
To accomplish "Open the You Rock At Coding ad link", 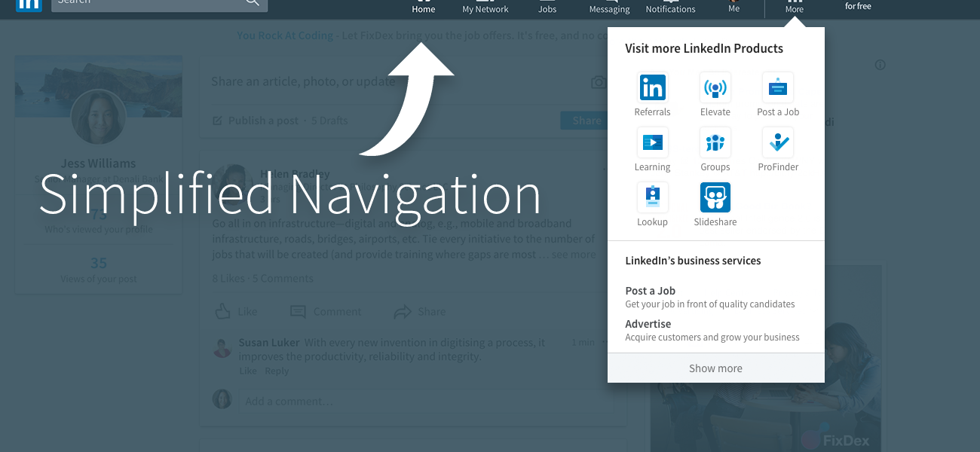I will (285, 35).
